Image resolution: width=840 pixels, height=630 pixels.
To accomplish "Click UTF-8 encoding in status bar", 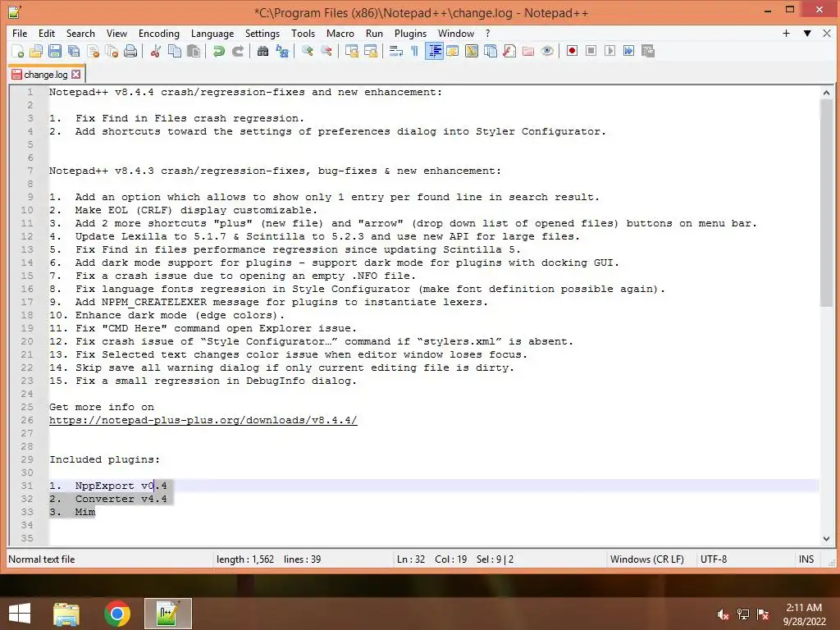I will tap(714, 559).
